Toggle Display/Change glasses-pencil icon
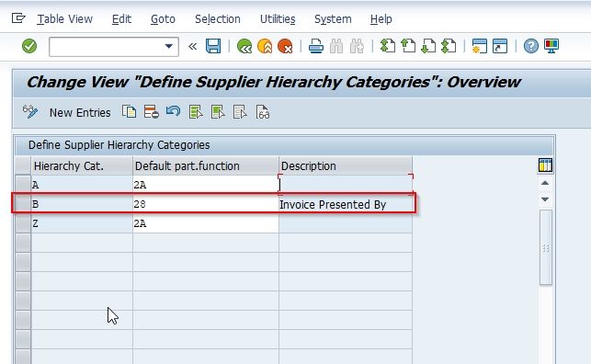The height and width of the screenshot is (364, 591). coord(30,112)
